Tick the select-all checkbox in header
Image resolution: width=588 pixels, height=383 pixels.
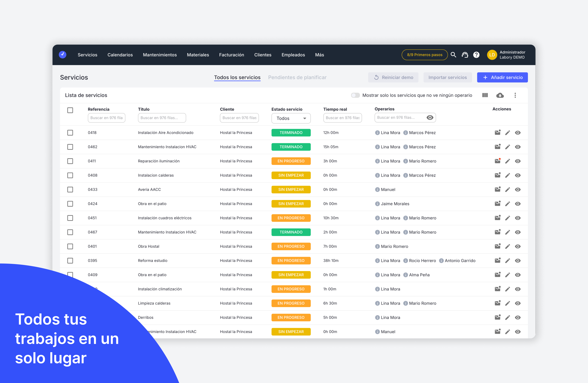tap(70, 110)
